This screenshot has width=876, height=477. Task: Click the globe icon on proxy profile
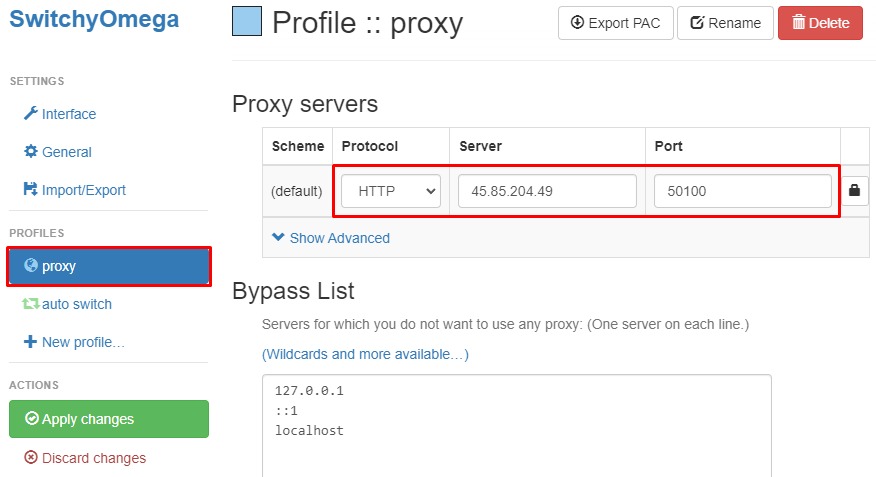coord(30,266)
